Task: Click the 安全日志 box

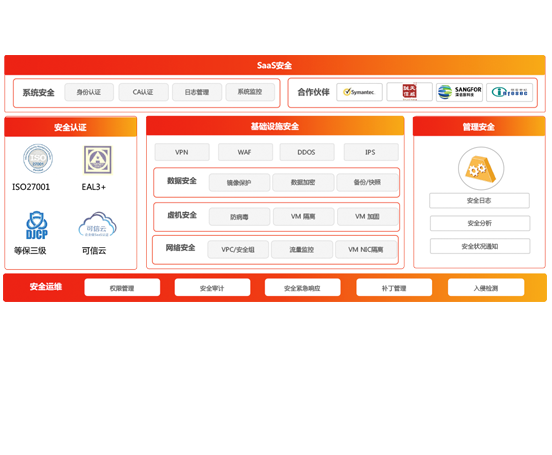Action: (479, 201)
